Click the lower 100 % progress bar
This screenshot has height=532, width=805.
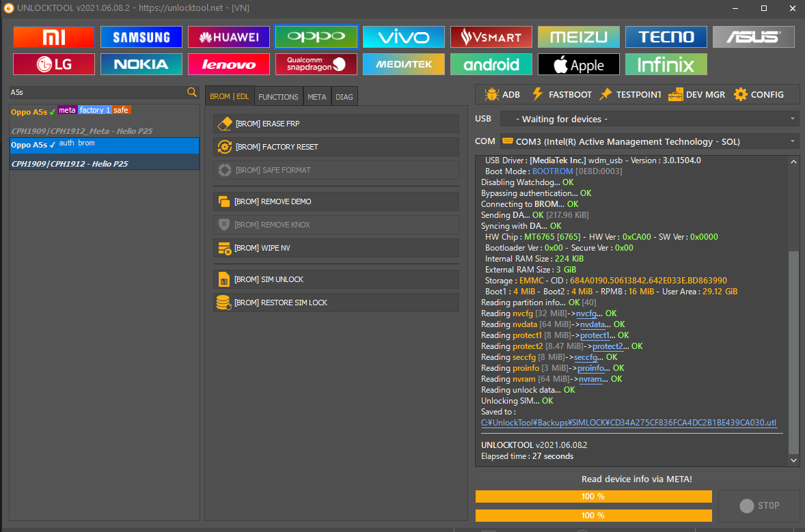click(593, 516)
